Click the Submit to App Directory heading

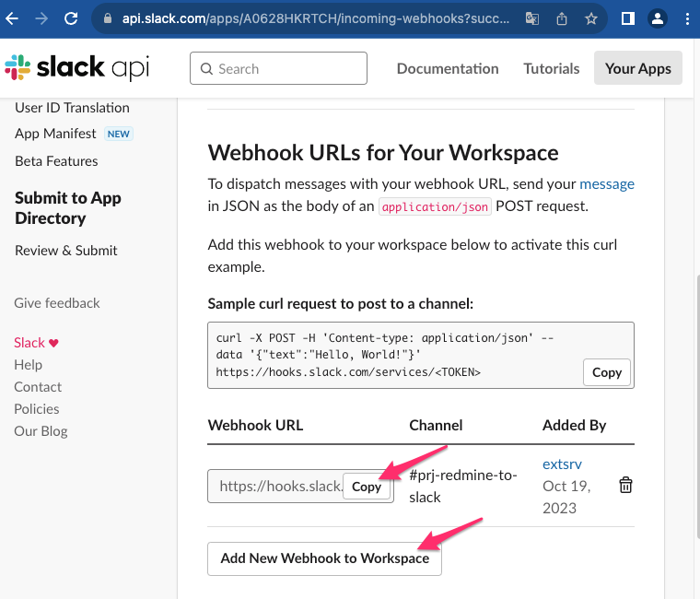pyautogui.click(x=68, y=207)
